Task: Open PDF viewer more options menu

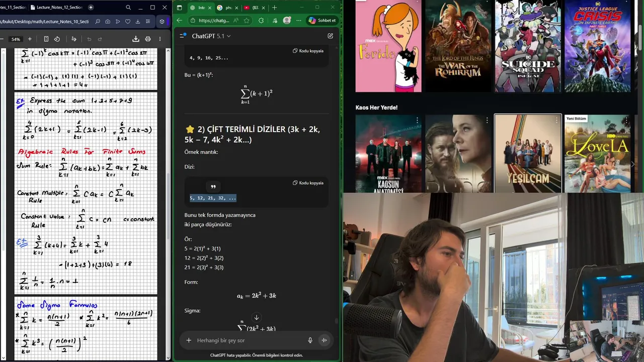Action: pyautogui.click(x=160, y=39)
